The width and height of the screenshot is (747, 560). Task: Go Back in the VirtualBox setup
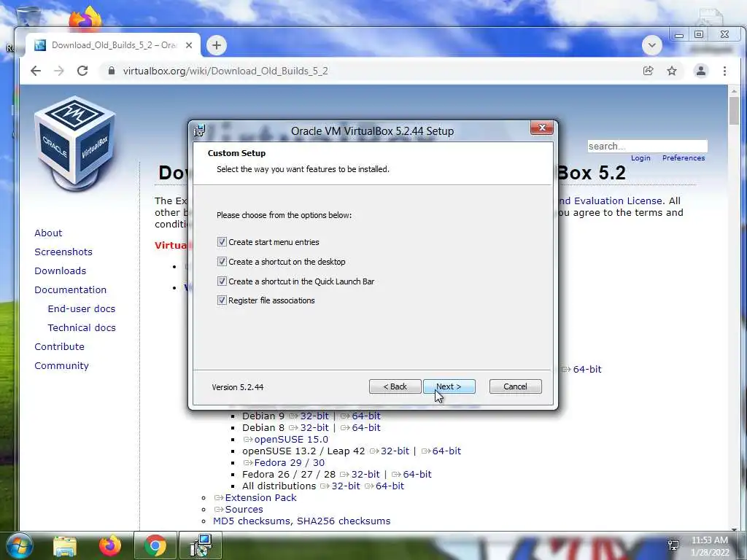pos(395,386)
